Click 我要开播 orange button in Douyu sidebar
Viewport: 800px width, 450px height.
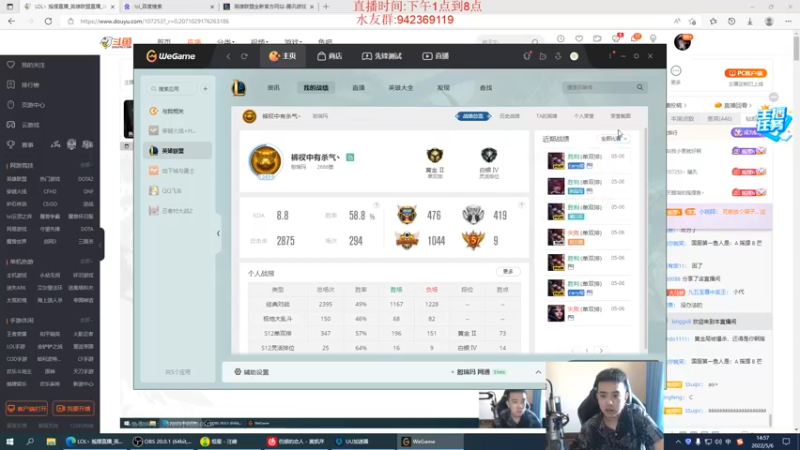coord(73,409)
